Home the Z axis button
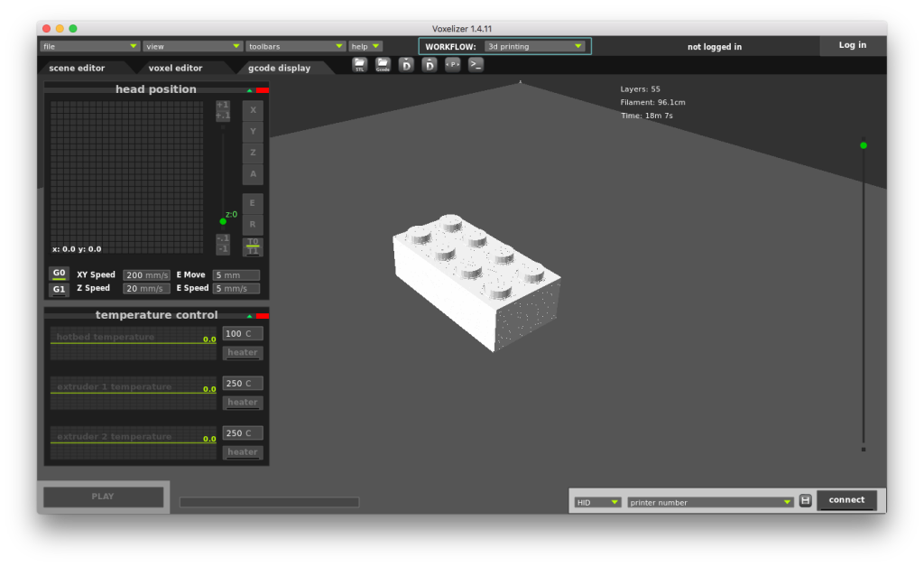The image size is (924, 567). pyautogui.click(x=253, y=153)
